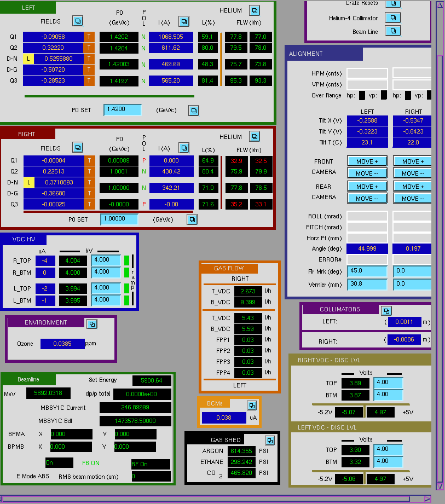Click Left VDC Disc Lvl TOP setpoint
Screen dimensions: 445x504
click(x=389, y=449)
